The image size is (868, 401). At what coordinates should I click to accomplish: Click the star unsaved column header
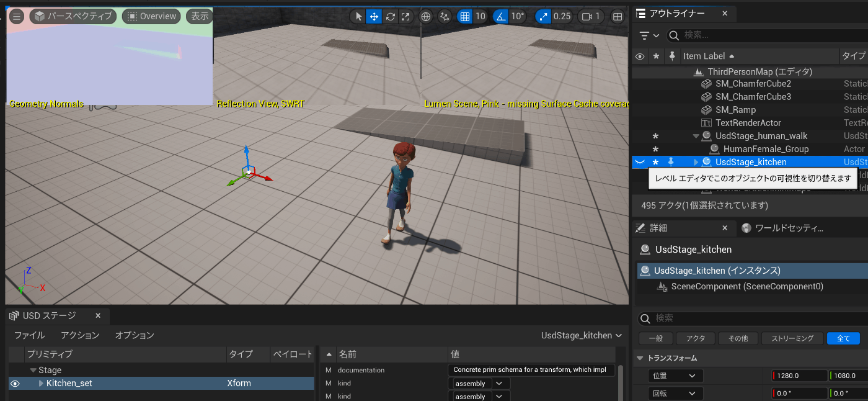coord(656,56)
